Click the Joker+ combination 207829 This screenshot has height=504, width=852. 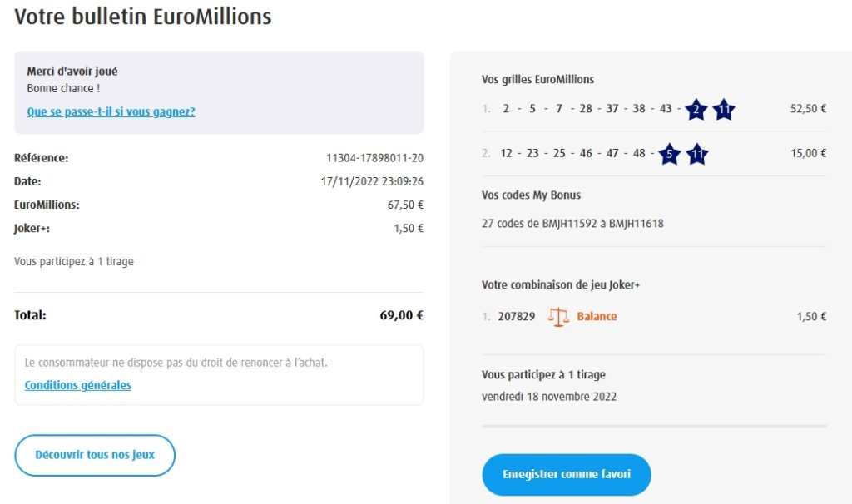pos(517,317)
